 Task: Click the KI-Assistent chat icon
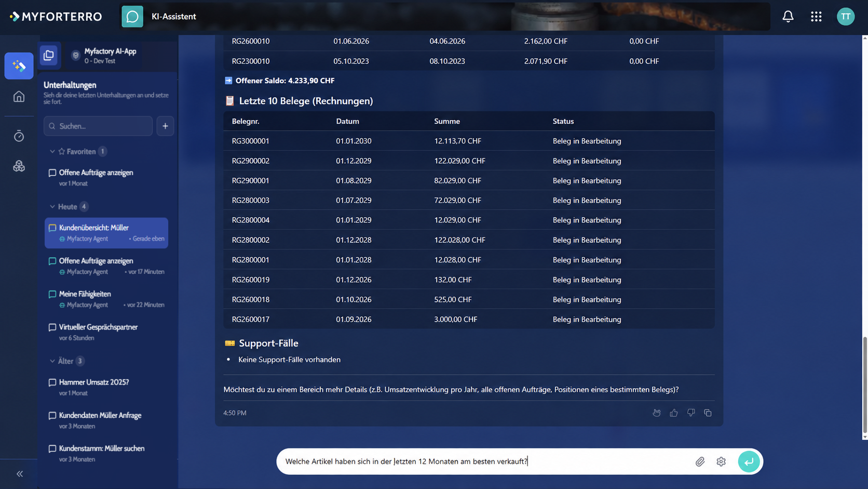(x=132, y=17)
